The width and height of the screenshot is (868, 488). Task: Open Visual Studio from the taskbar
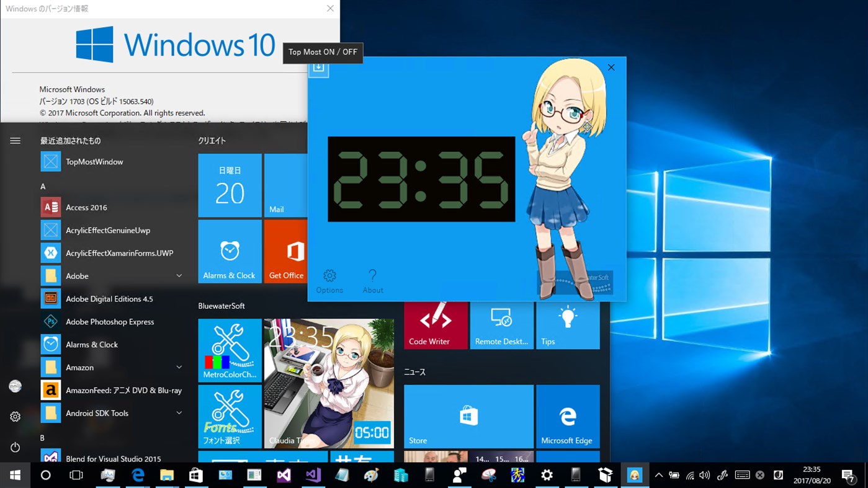point(313,475)
